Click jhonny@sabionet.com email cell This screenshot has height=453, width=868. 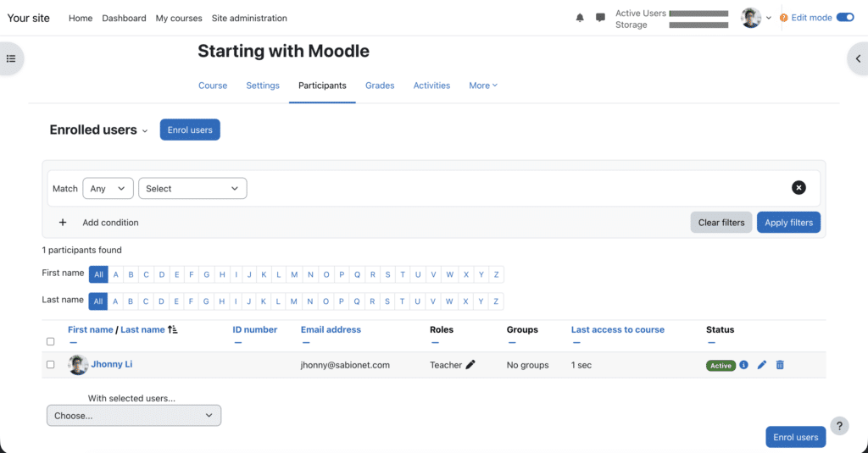point(345,365)
